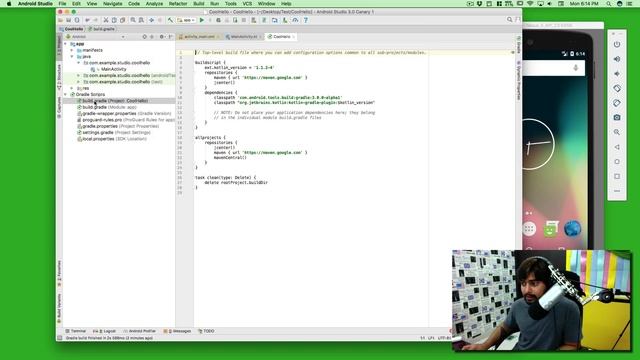
Task: Open the Navigate menu
Action: [x=113, y=4]
